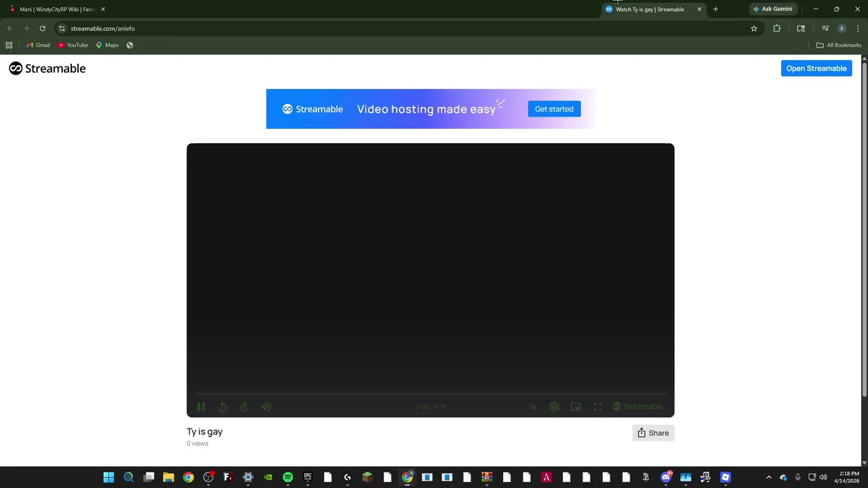Viewport: 868px width, 488px height.
Task: Click the Streamable banner ad text
Action: [427, 109]
